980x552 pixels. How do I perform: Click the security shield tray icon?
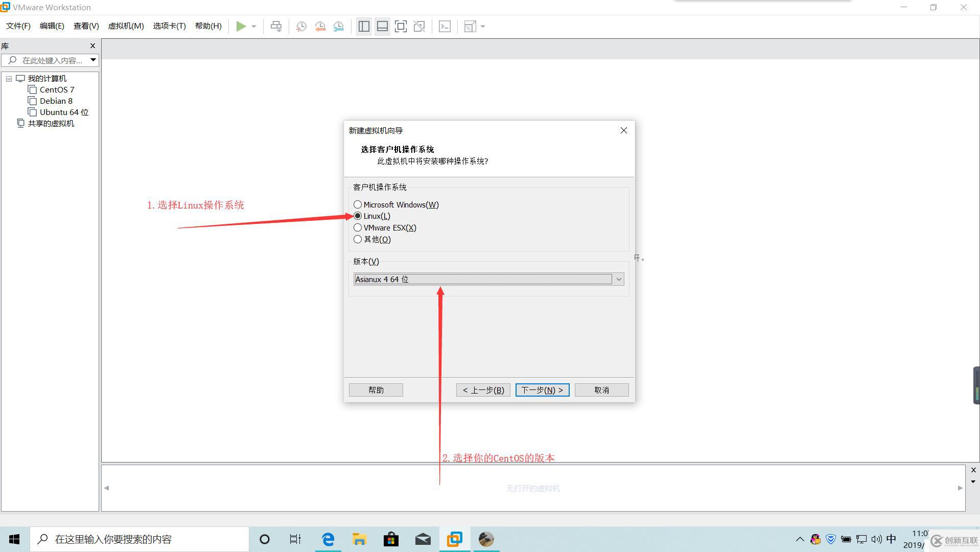coord(831,539)
